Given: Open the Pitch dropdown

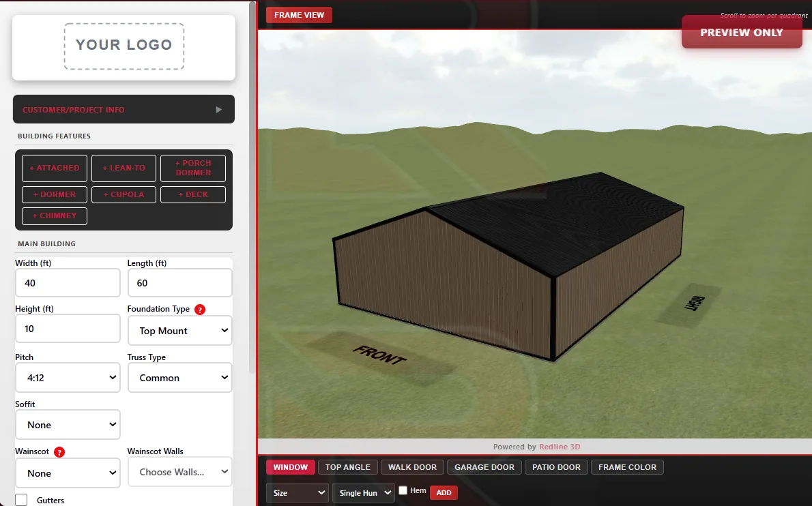Looking at the screenshot, I should [x=68, y=378].
